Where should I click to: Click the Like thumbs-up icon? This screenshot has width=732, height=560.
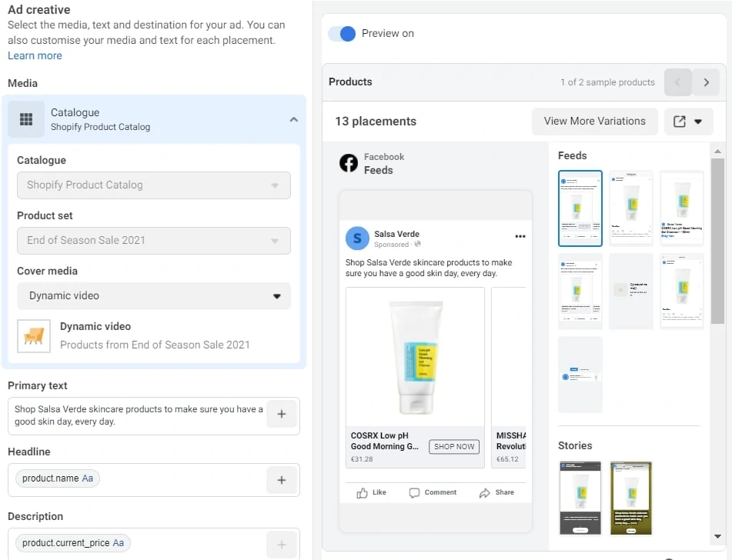point(362,493)
